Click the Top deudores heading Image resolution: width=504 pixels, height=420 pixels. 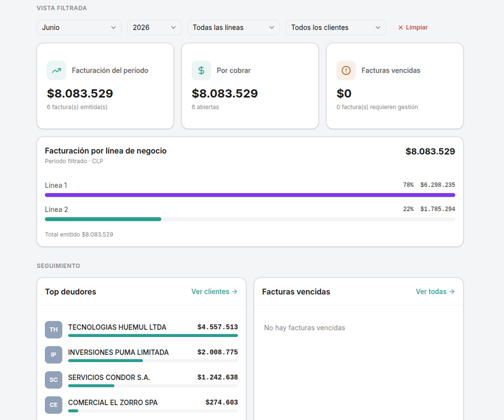[x=71, y=292]
